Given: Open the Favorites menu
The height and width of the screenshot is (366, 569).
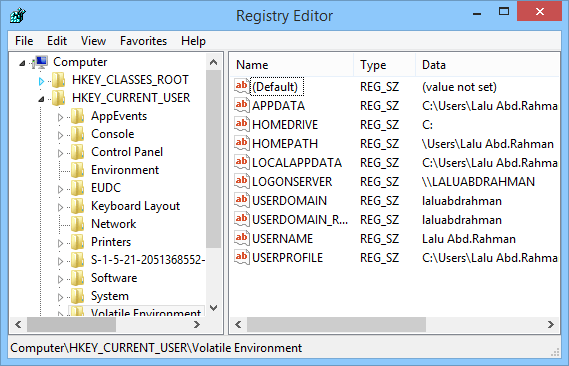Looking at the screenshot, I should click(x=143, y=41).
